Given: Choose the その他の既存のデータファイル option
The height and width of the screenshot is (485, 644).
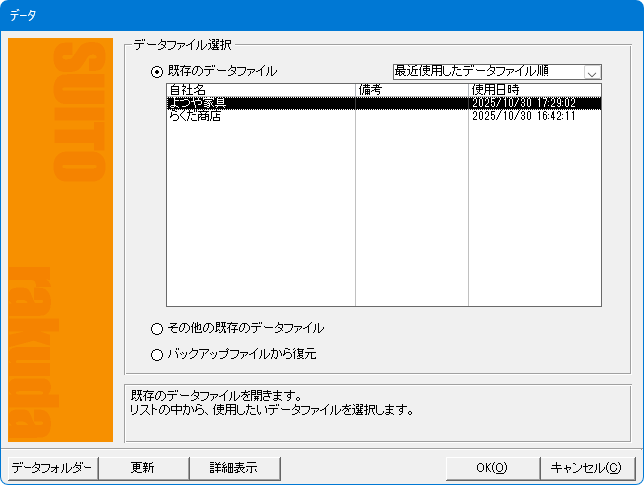Looking at the screenshot, I should point(156,328).
